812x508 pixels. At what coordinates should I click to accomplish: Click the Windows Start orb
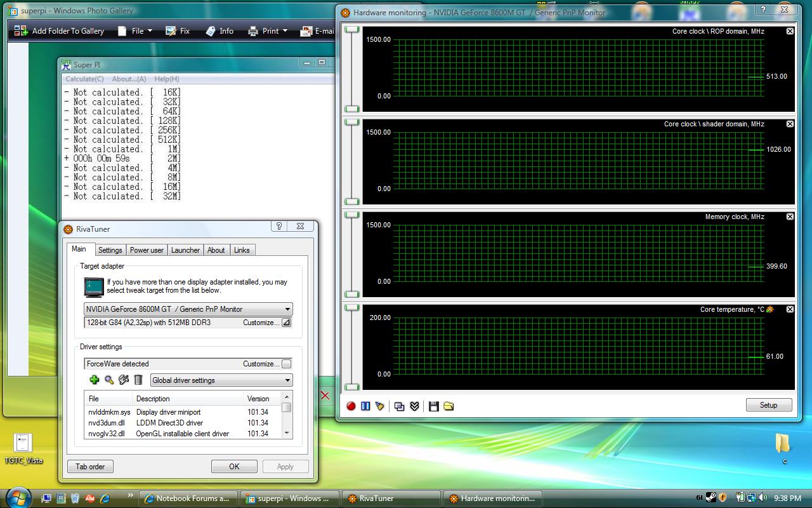coord(17,497)
